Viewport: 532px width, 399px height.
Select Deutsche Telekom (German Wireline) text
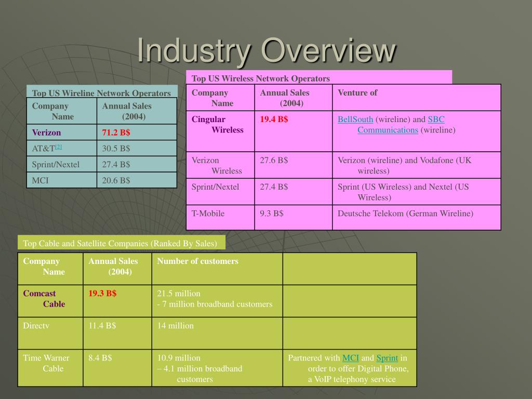click(405, 214)
